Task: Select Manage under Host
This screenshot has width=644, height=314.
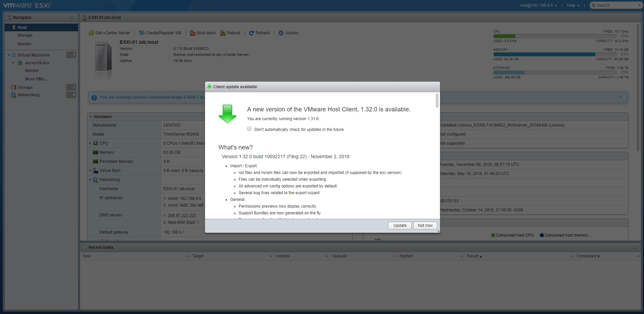Action: point(25,35)
